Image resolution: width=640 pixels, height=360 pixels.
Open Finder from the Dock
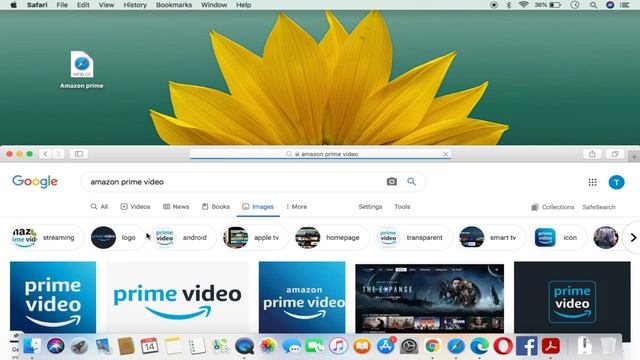click(32, 346)
